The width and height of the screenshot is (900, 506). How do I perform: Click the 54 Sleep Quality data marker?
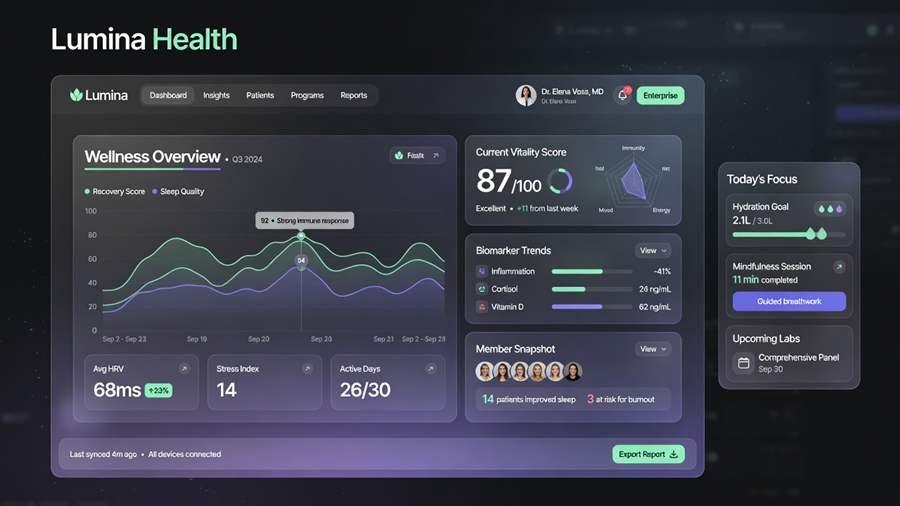pyautogui.click(x=301, y=260)
